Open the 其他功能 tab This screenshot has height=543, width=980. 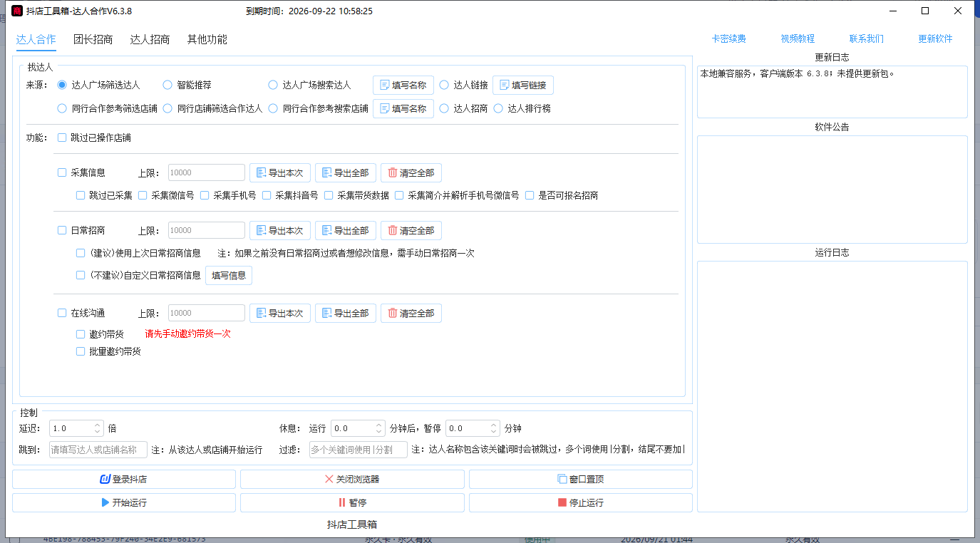207,39
